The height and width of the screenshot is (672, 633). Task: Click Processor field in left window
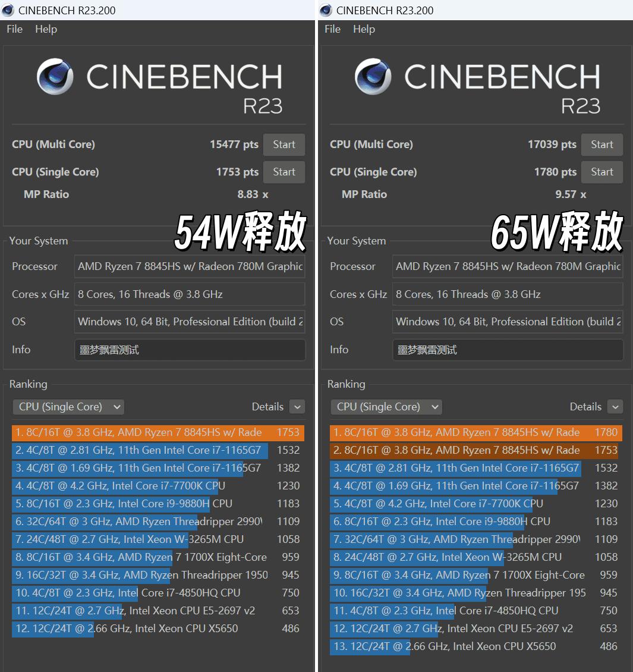[190, 266]
